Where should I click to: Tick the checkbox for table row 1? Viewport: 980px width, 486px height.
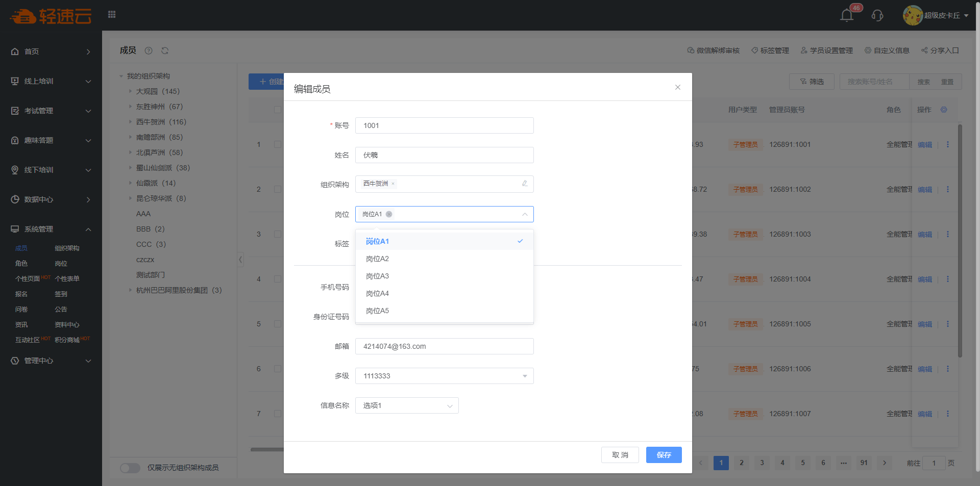pos(277,144)
